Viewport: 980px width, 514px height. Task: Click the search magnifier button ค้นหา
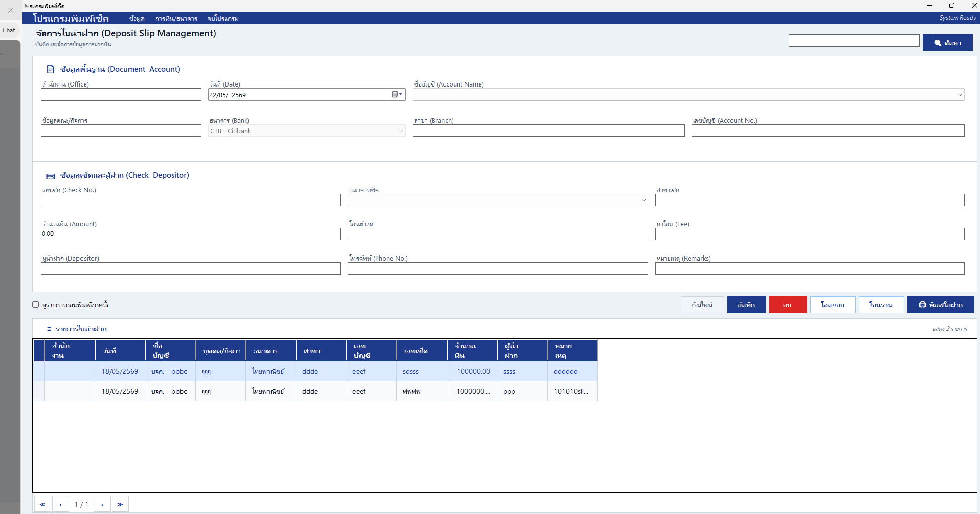click(x=947, y=43)
